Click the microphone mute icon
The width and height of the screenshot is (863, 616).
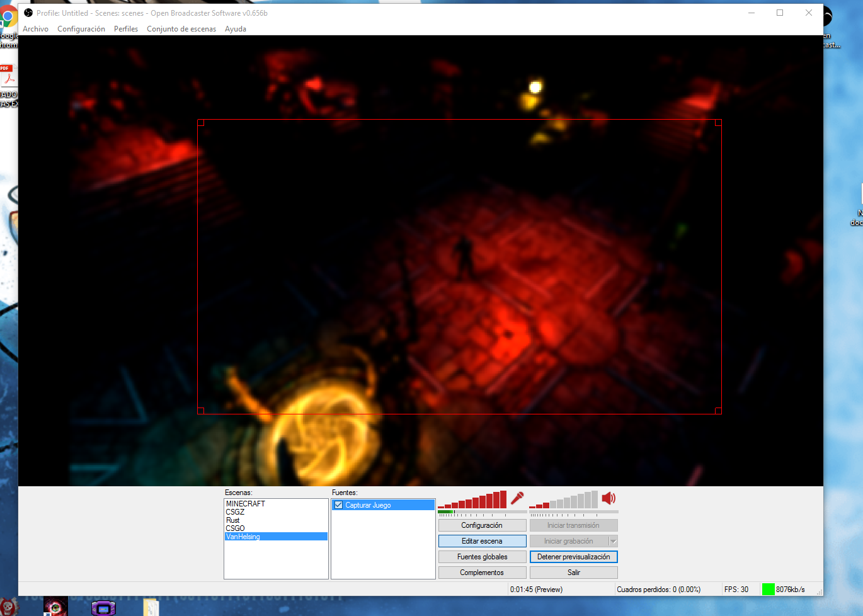pos(517,498)
